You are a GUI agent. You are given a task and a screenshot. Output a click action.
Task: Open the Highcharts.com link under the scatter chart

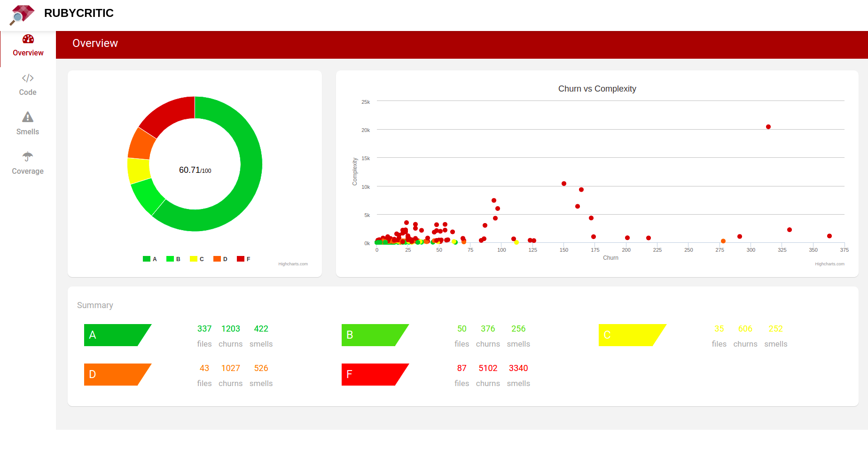[x=829, y=264]
